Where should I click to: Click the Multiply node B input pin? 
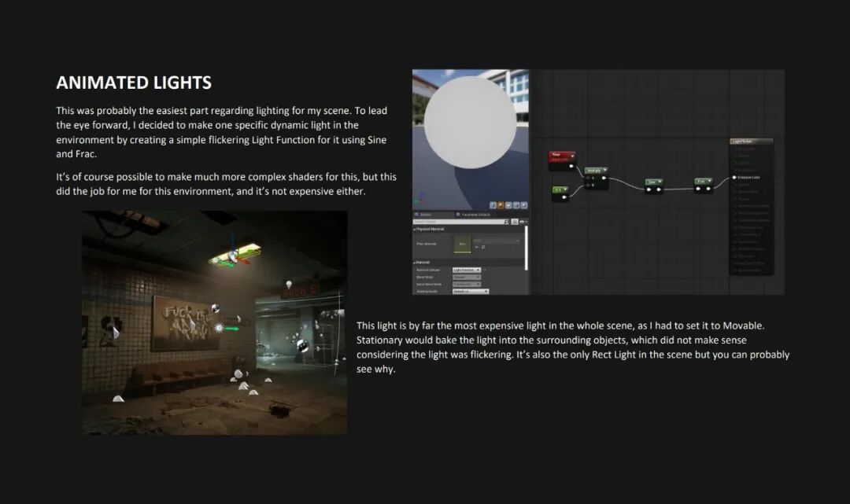pos(588,185)
